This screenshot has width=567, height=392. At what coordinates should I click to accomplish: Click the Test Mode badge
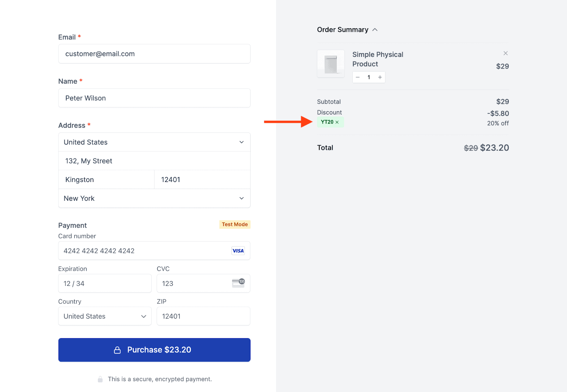235,225
